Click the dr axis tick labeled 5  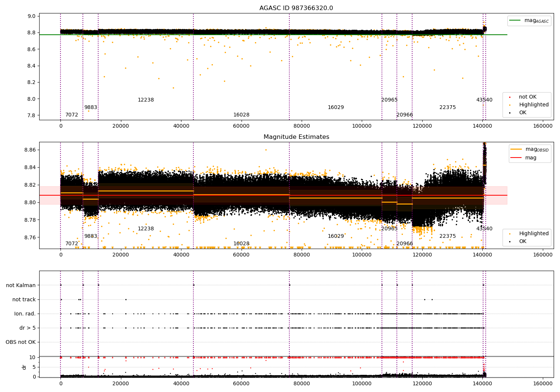click(34, 367)
